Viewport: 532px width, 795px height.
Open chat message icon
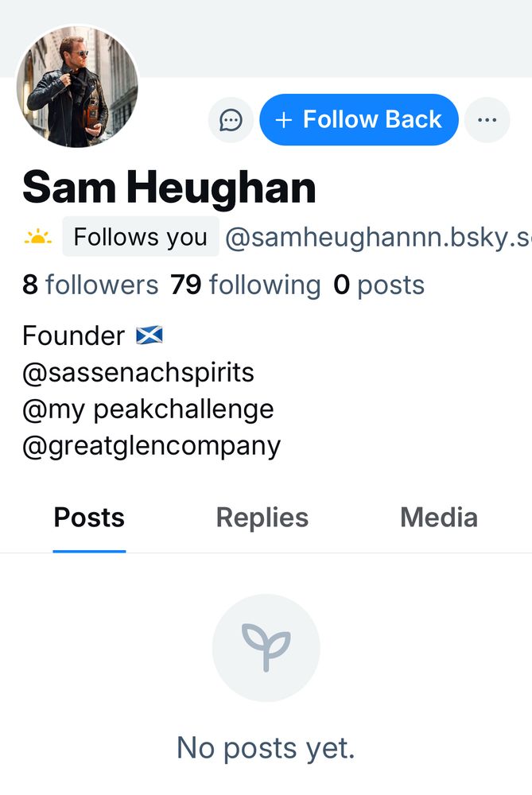coord(231,120)
